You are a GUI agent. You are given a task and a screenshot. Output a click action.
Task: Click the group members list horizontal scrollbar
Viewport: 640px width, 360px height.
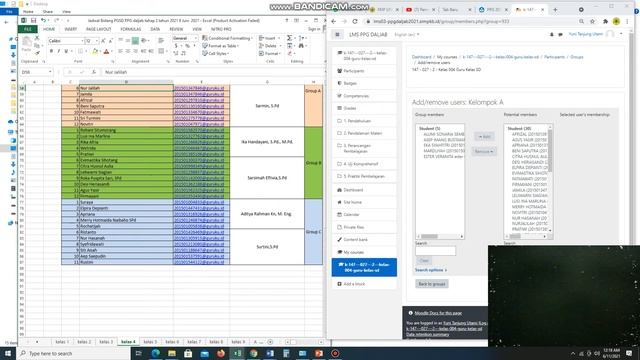pyautogui.click(x=440, y=236)
